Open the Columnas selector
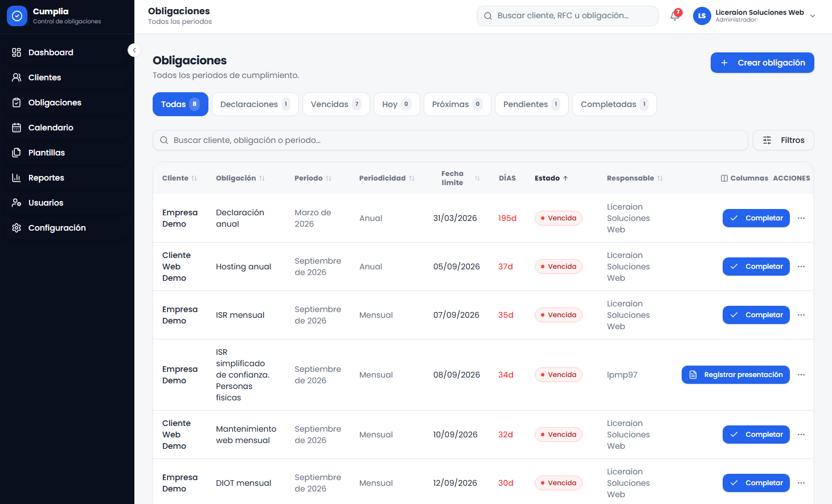The image size is (832, 504). 744,178
